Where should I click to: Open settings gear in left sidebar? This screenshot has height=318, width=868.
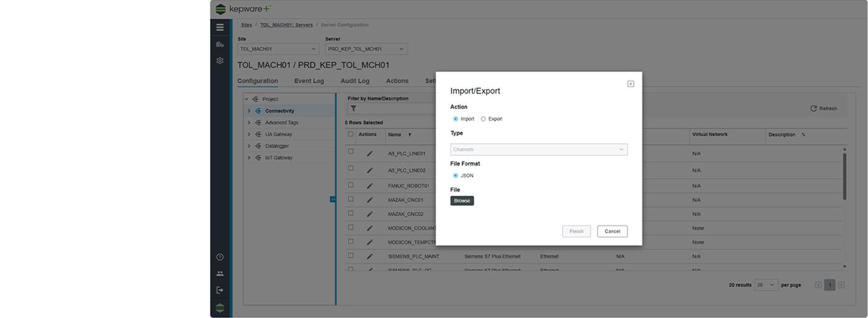(x=220, y=61)
